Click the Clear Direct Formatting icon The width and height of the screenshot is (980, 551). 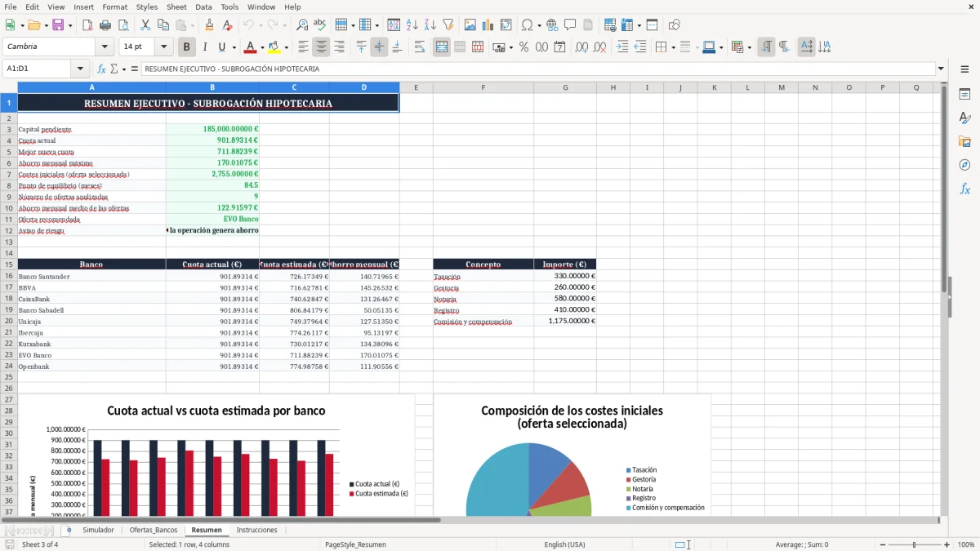coord(227,25)
